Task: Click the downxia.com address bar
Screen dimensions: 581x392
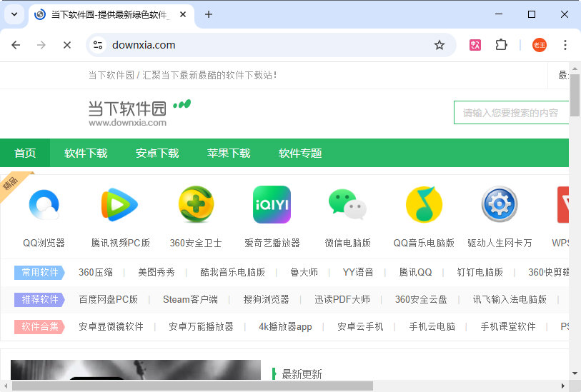Action: [x=271, y=45]
